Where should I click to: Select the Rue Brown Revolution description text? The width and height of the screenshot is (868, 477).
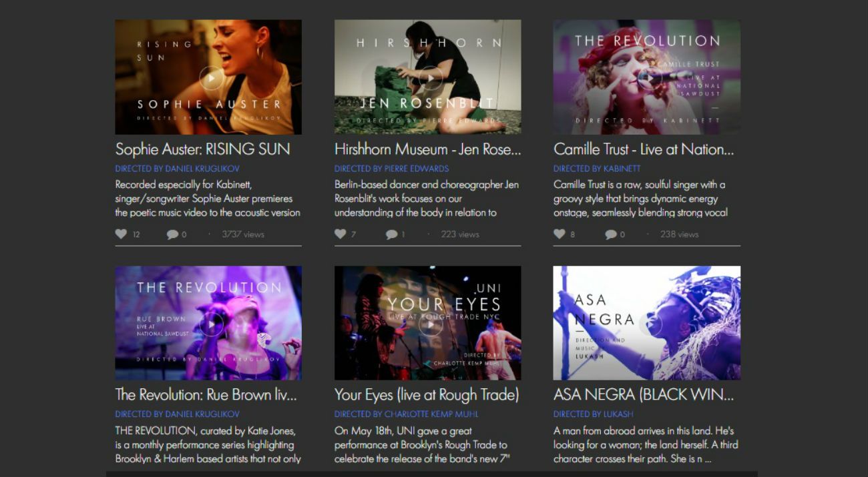208,444
